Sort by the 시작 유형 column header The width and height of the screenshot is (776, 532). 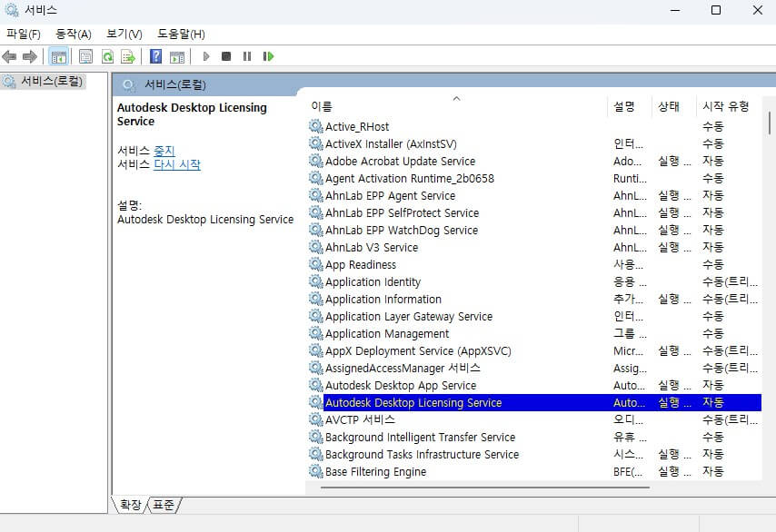[x=729, y=106]
